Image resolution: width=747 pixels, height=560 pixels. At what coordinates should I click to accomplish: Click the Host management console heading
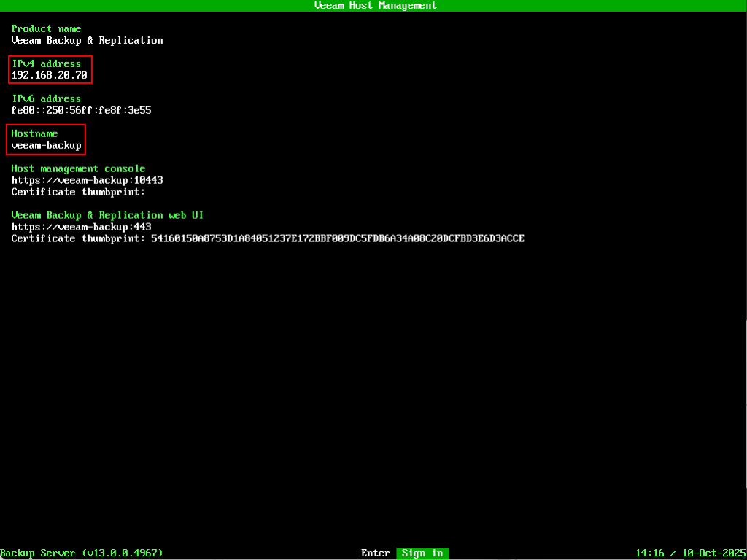click(x=78, y=168)
